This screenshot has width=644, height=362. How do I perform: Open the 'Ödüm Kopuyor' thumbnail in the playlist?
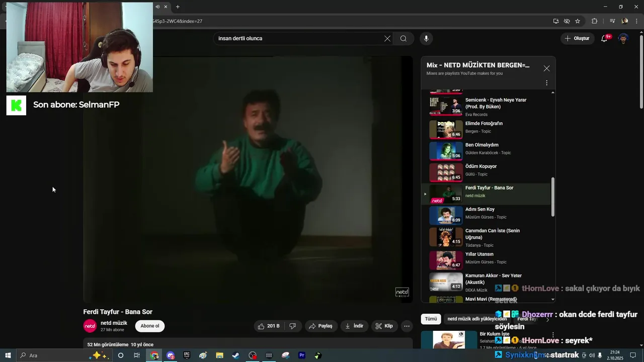(x=446, y=172)
